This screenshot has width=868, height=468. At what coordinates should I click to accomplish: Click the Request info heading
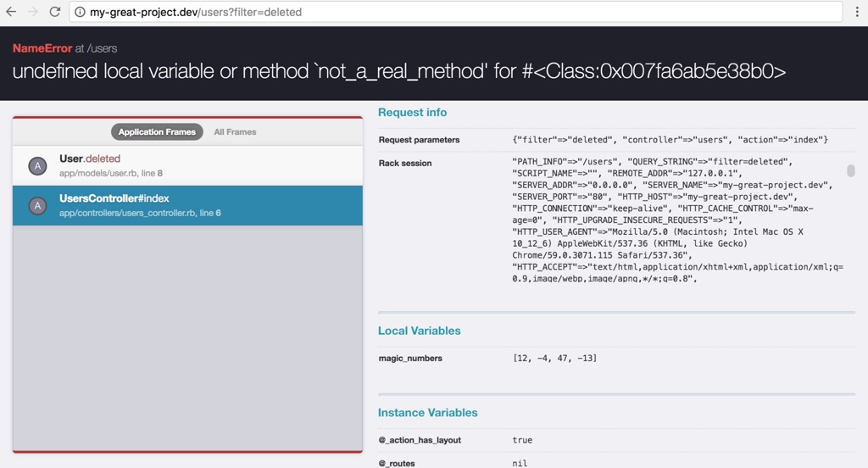click(413, 113)
